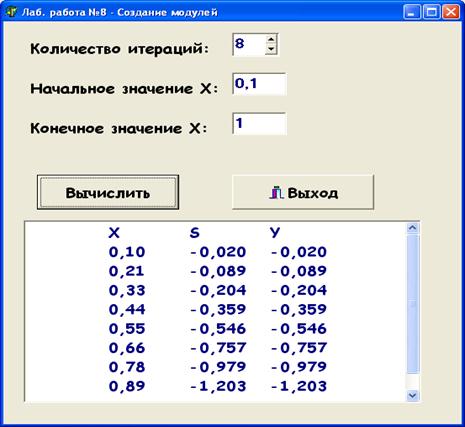465x427 pixels.
Task: Focus the Количество итераций field showing 8
Action: pyautogui.click(x=249, y=44)
